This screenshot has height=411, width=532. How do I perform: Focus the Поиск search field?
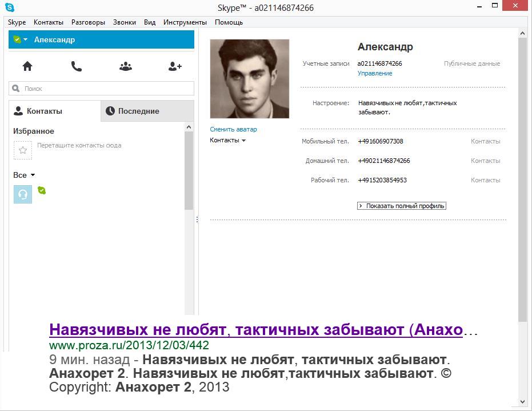coord(102,88)
